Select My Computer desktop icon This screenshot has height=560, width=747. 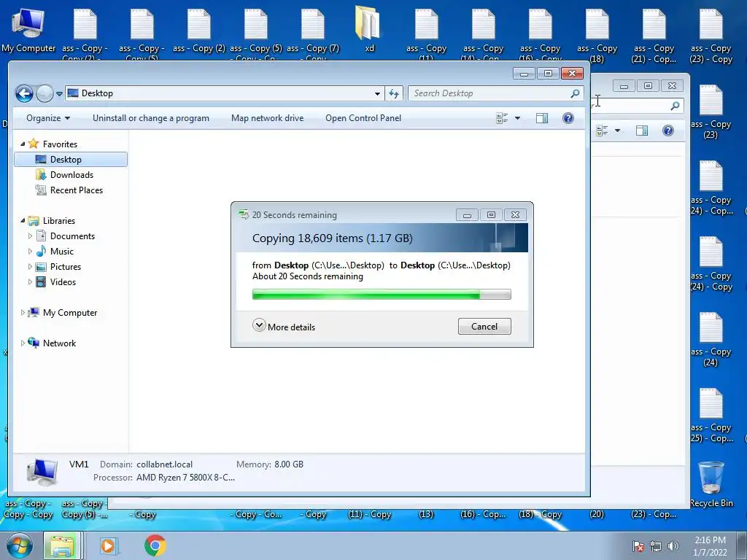(28, 30)
